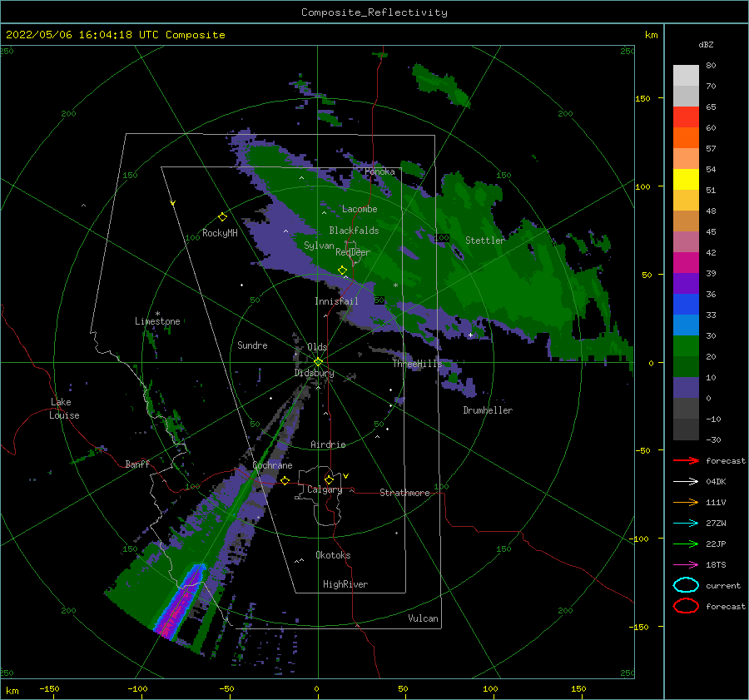The image size is (749, 700).
Task: Click the red forecast arrow in legend
Action: click(686, 460)
